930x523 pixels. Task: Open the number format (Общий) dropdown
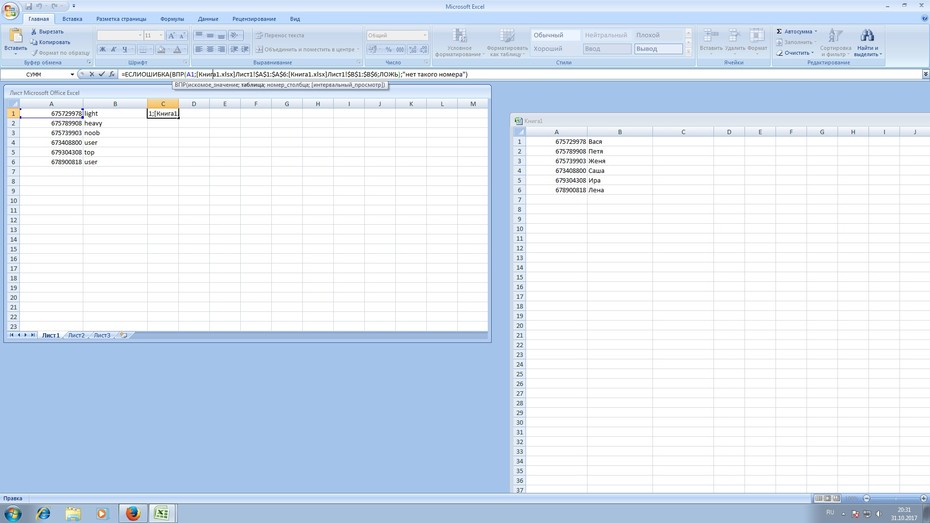point(425,35)
